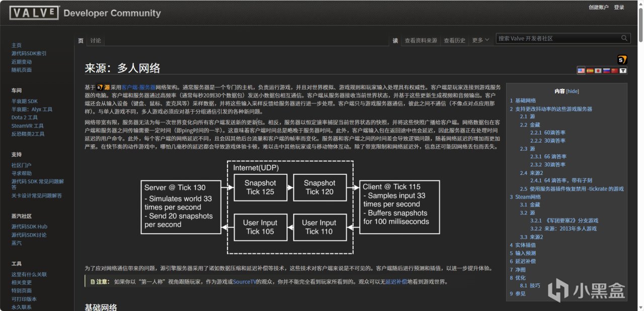Viewport: 644px width, 311px height.
Task: Open Dota 2 工具 sidebar link
Action: pyautogui.click(x=25, y=118)
